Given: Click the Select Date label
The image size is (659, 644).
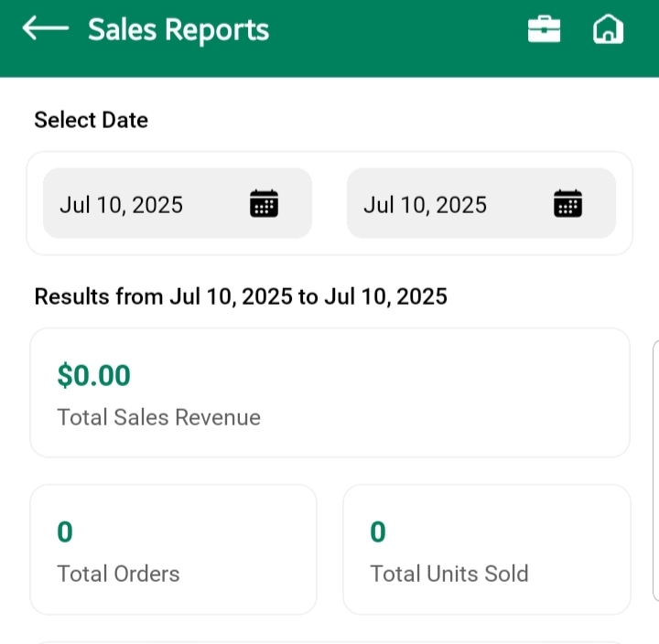Looking at the screenshot, I should pyautogui.click(x=91, y=120).
